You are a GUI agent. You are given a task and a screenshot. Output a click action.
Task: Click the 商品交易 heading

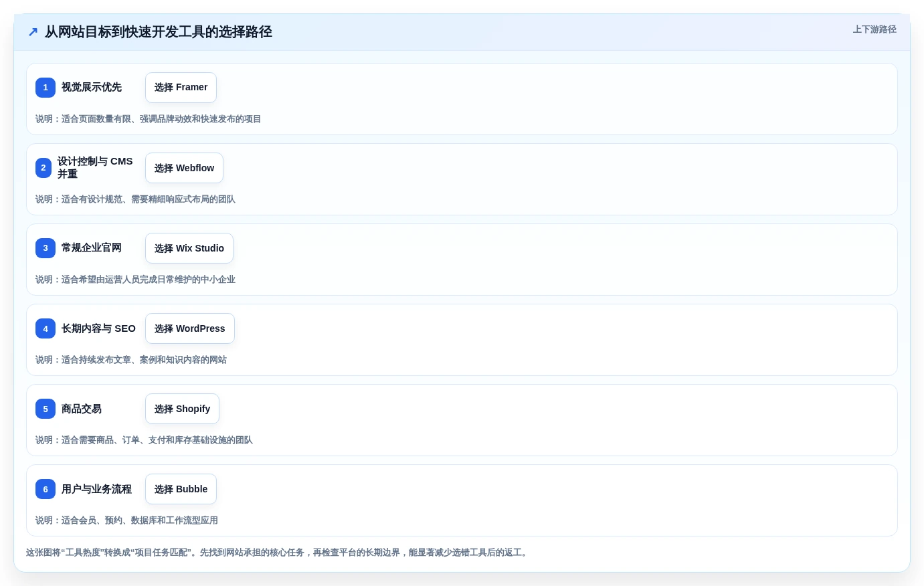(82, 409)
